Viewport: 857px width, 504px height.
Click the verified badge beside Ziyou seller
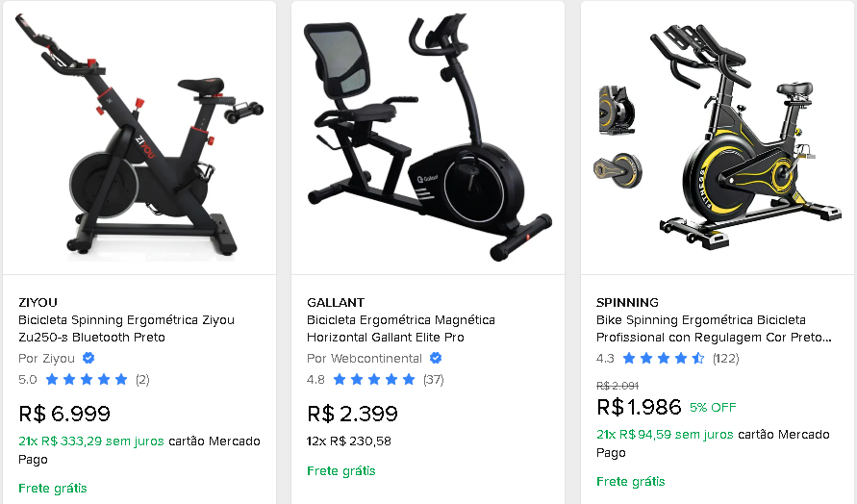88,358
